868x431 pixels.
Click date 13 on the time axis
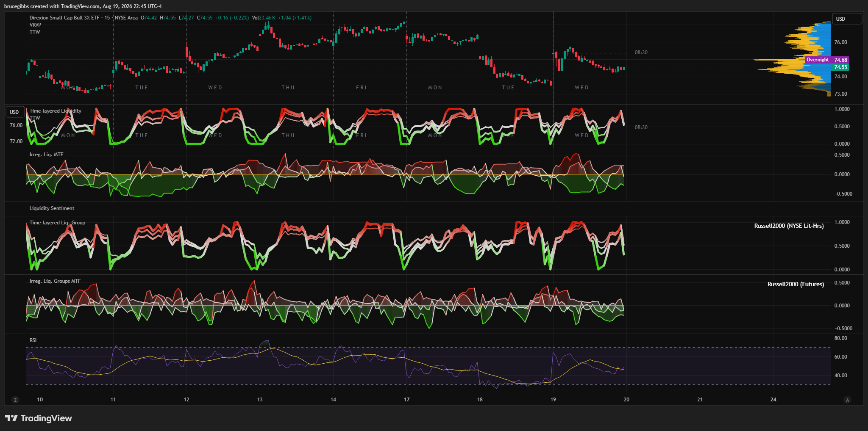(260, 400)
